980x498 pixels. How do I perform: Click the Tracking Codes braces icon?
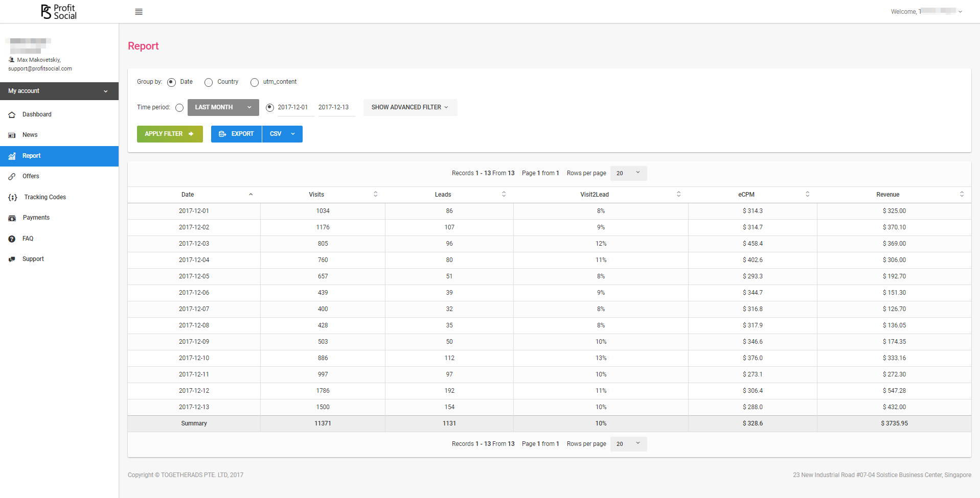point(13,198)
